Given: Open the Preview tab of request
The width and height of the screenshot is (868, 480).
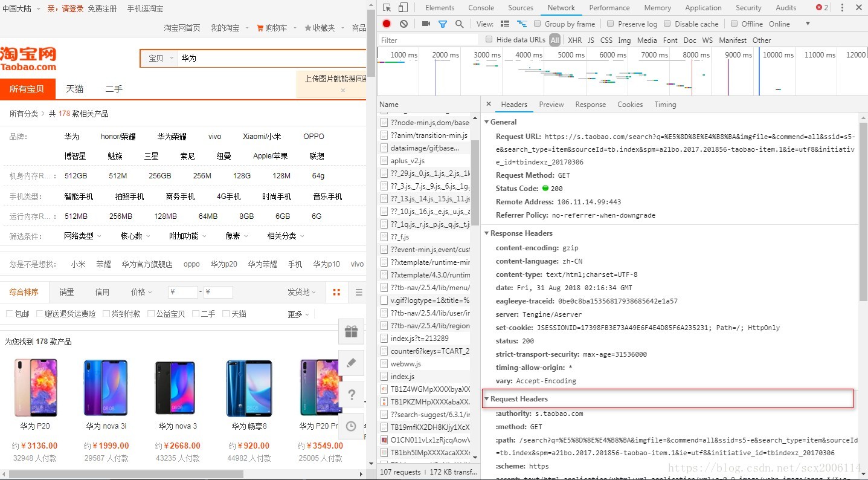Looking at the screenshot, I should pyautogui.click(x=551, y=104).
